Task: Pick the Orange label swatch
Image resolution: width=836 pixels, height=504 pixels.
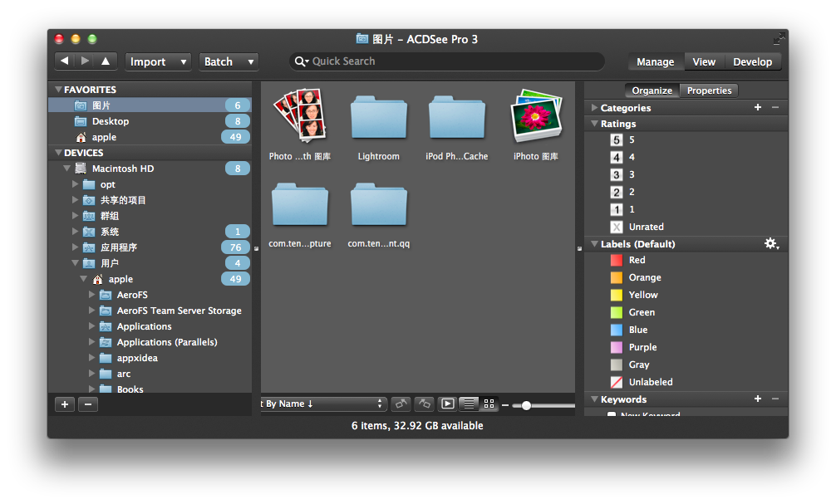Action: click(617, 277)
